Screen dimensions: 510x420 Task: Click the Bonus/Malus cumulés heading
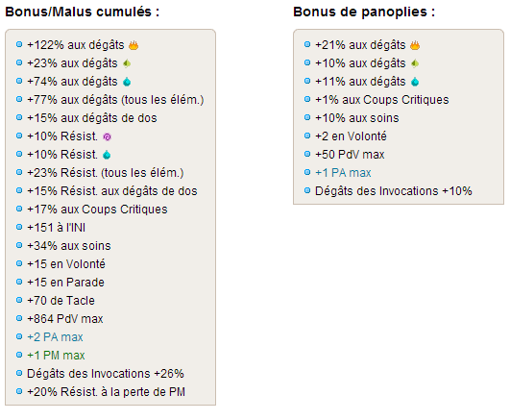coord(83,12)
